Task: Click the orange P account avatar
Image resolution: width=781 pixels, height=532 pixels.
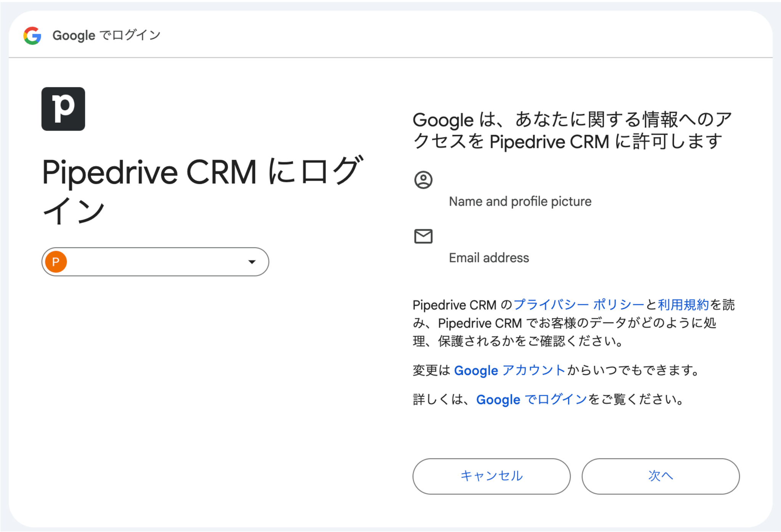Action: 56,262
